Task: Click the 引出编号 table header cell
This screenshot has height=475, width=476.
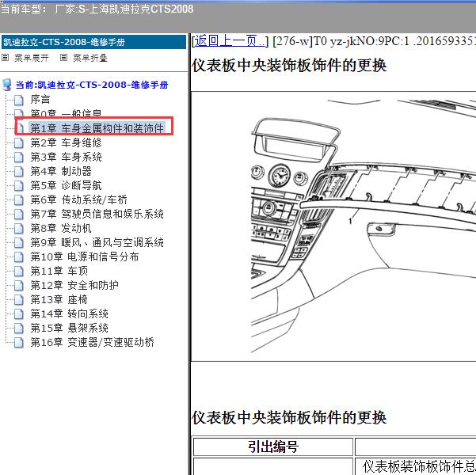Action: pyautogui.click(x=273, y=446)
